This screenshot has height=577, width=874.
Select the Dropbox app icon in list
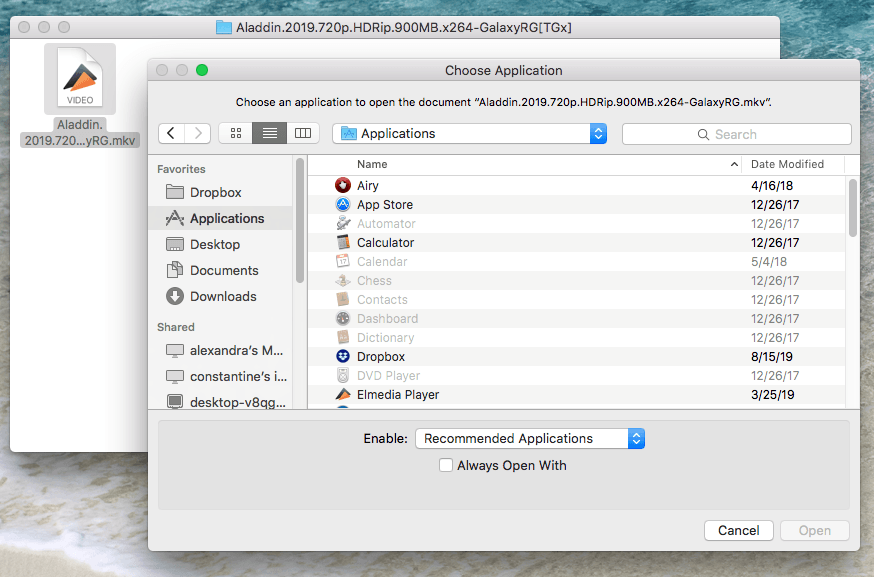tap(343, 357)
